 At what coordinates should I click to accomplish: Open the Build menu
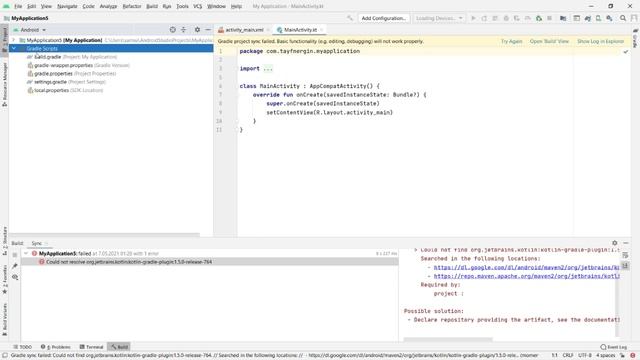coord(152,6)
